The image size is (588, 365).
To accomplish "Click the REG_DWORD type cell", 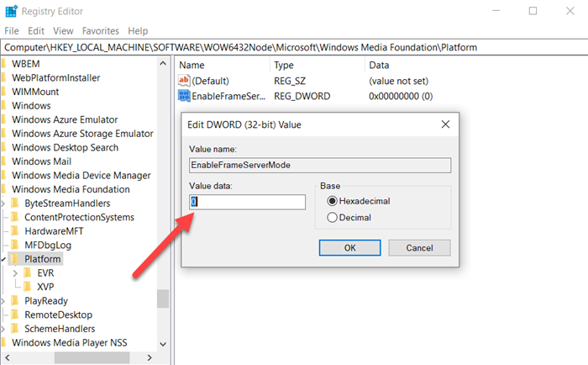I will [x=302, y=96].
